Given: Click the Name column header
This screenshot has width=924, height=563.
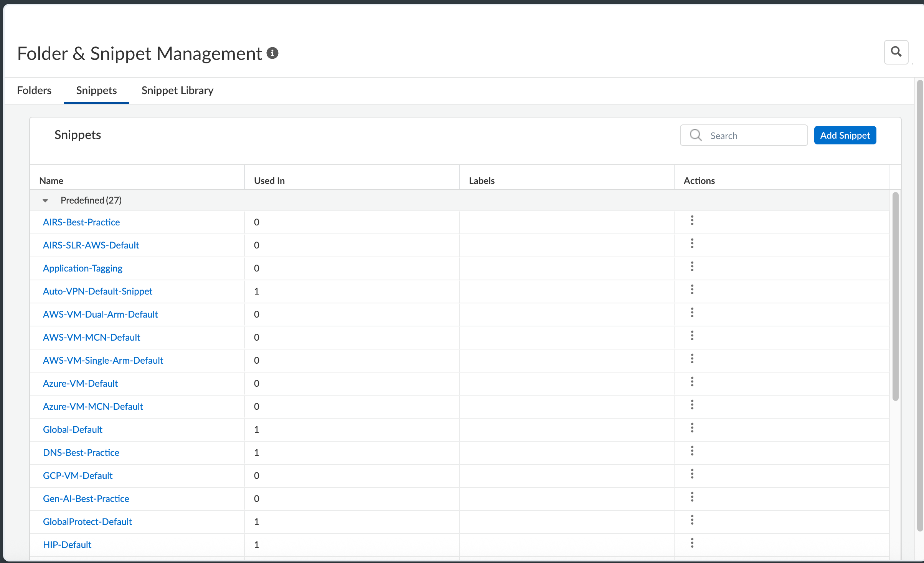Looking at the screenshot, I should 51,180.
